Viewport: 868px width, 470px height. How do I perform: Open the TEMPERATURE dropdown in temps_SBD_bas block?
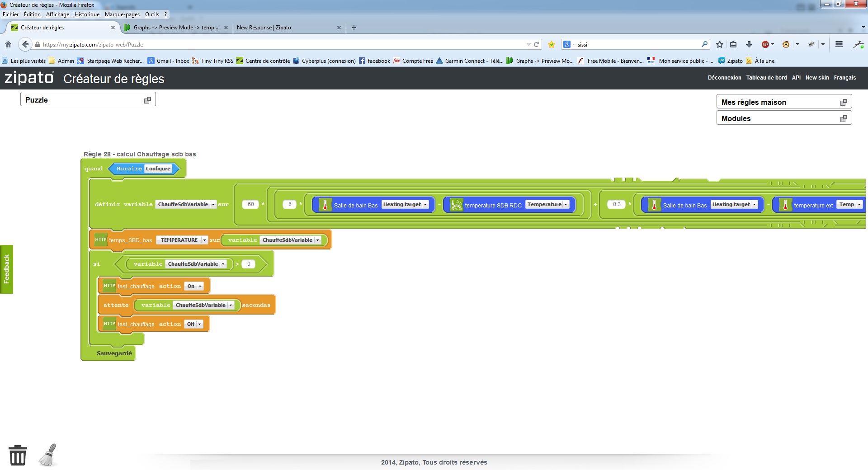(x=204, y=240)
